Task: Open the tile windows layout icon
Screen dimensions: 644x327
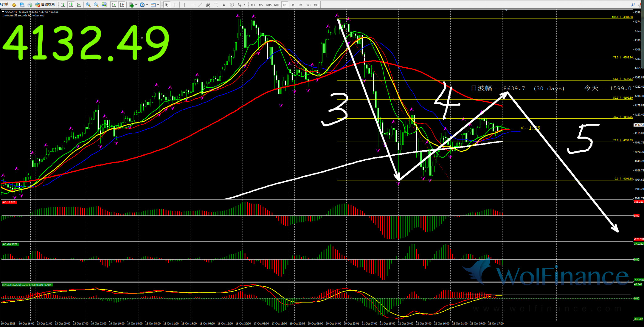Action: click(x=104, y=5)
